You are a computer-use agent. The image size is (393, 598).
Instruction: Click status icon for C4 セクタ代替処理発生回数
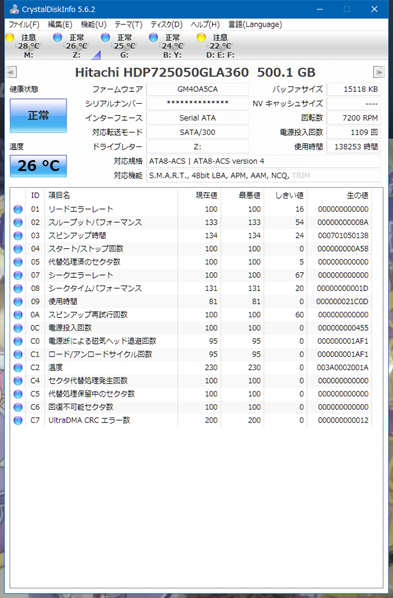click(x=18, y=381)
